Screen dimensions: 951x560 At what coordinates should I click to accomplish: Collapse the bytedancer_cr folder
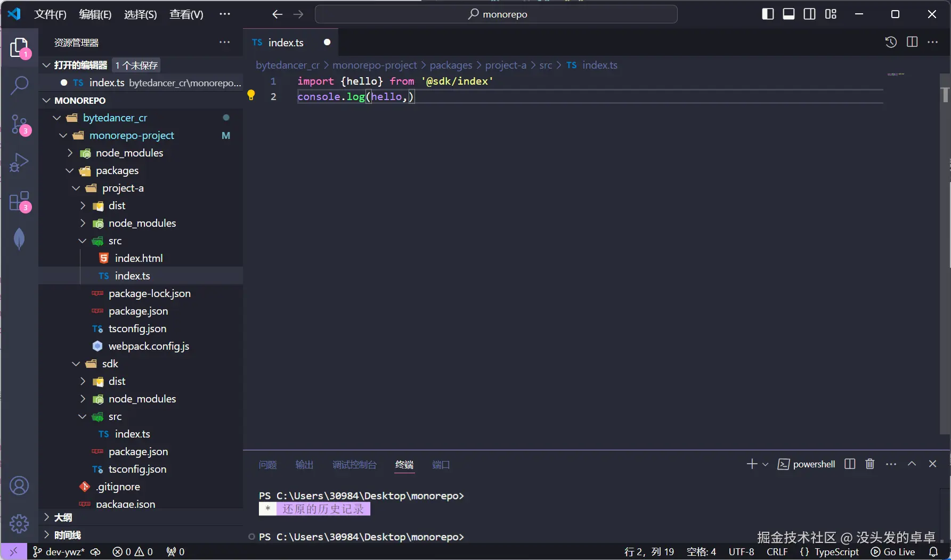(x=57, y=118)
